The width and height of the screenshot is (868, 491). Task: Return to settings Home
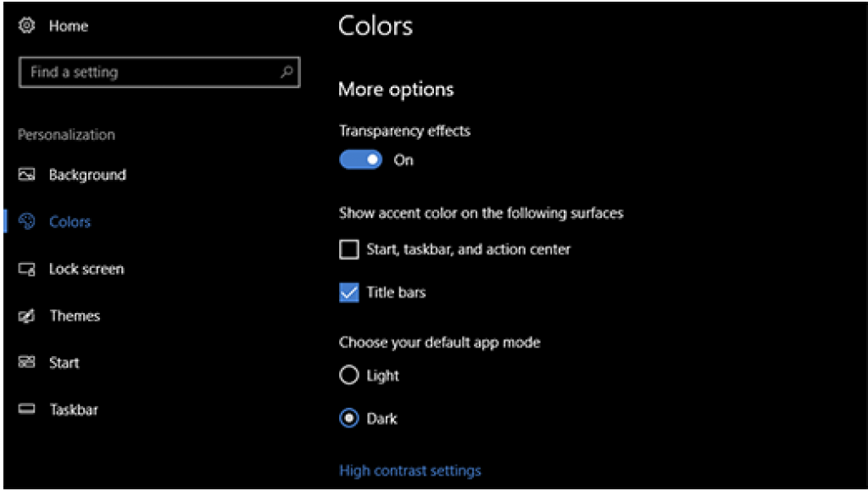pyautogui.click(x=68, y=26)
